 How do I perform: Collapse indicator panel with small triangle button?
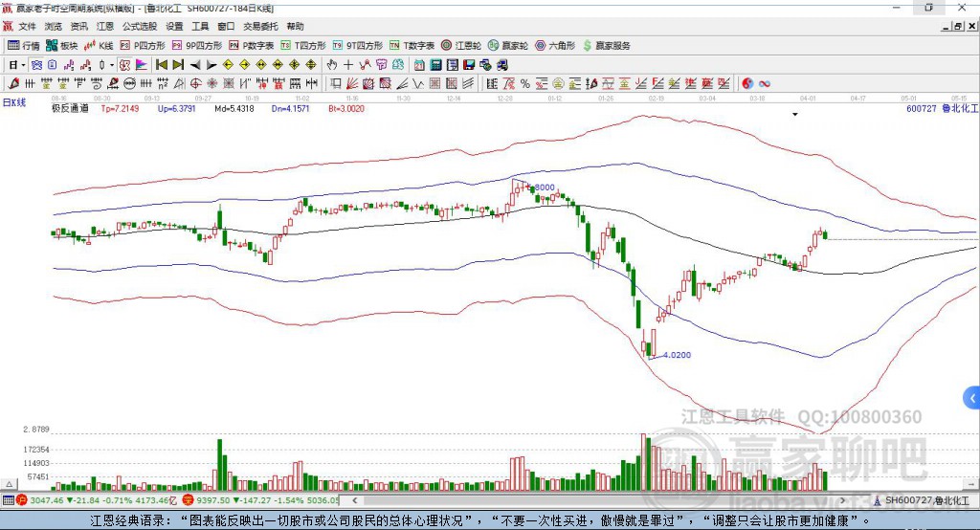9,484
